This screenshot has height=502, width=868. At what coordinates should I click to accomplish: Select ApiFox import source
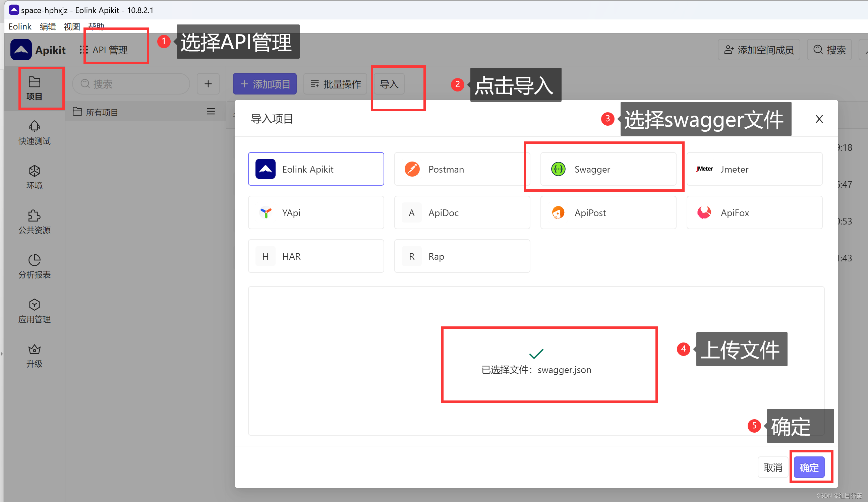754,212
